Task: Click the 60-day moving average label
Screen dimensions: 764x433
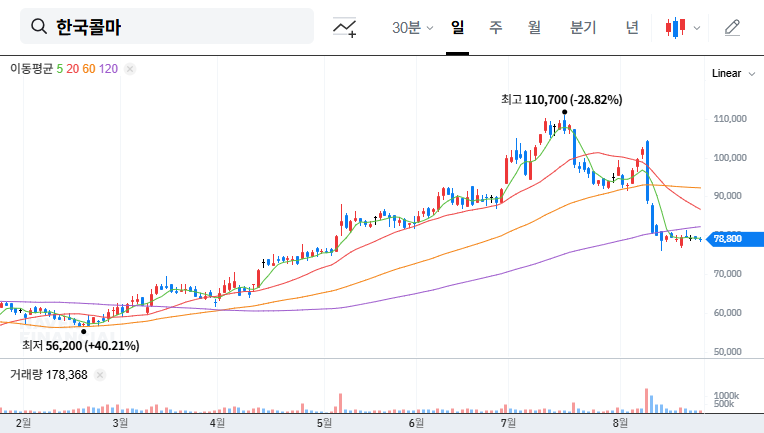Action: click(x=89, y=69)
